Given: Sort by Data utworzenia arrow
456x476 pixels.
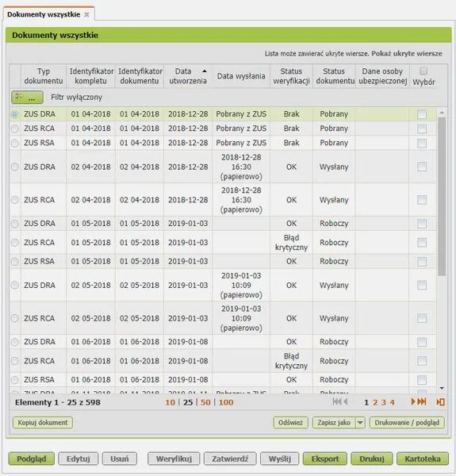Looking at the screenshot, I should click(205, 71).
